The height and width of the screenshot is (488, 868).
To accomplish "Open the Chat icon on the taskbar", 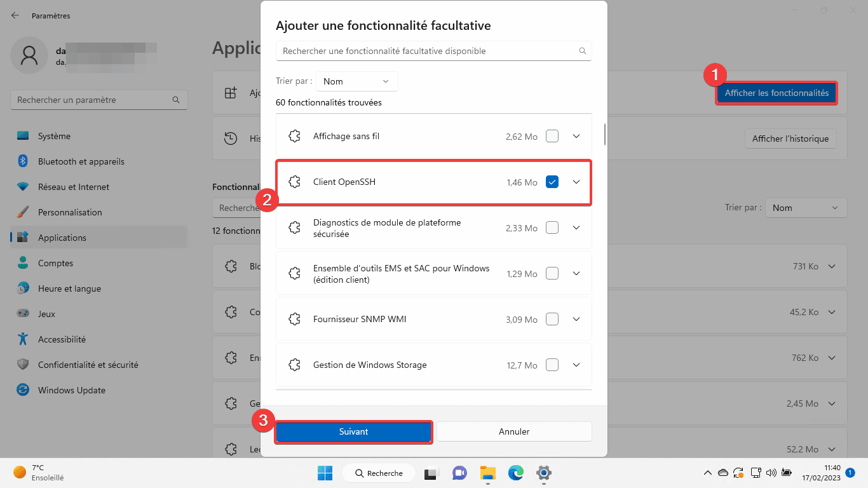I will [459, 473].
